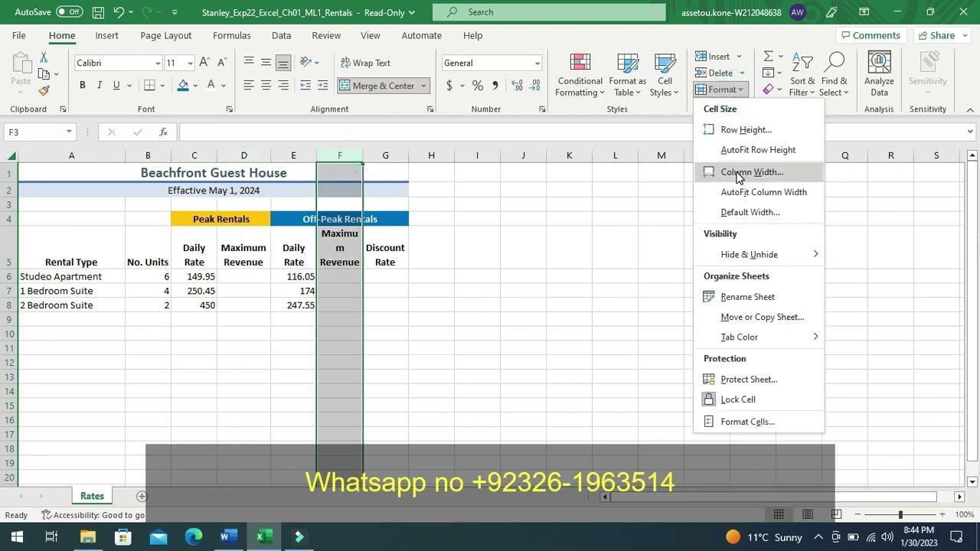Image resolution: width=980 pixels, height=551 pixels.
Task: Open the font name Calibri dropdown
Action: coord(158,63)
